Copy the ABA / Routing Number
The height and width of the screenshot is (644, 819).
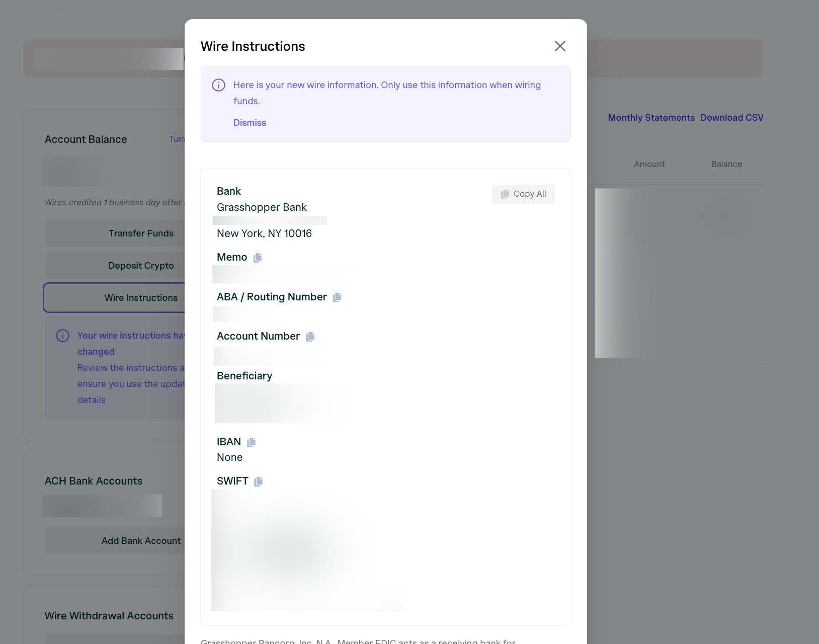337,297
